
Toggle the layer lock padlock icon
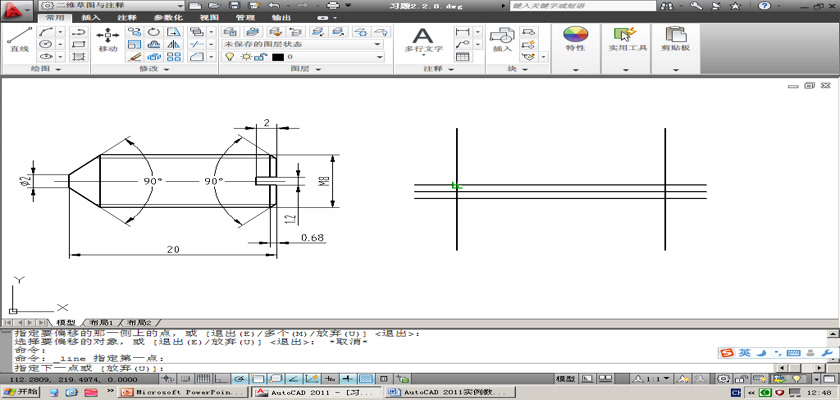[x=260, y=56]
